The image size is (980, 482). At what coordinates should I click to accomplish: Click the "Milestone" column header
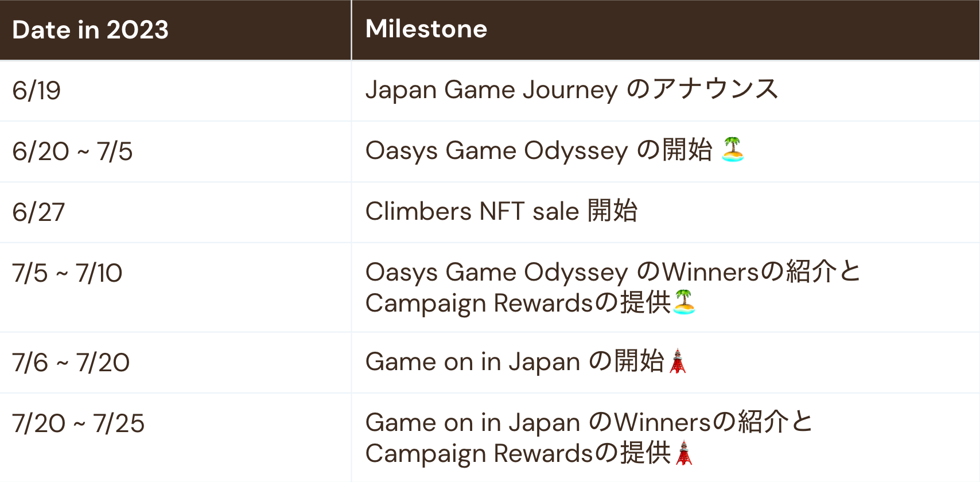426,29
